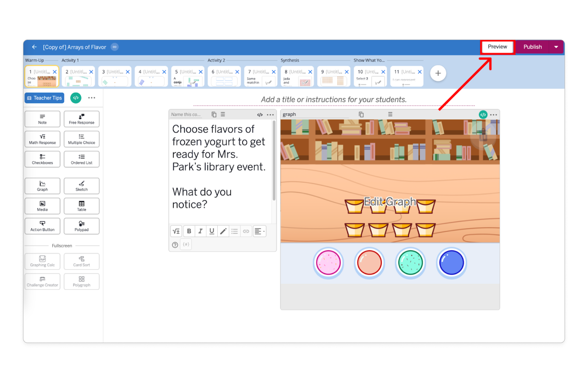Toggle italic formatting

coord(200,231)
